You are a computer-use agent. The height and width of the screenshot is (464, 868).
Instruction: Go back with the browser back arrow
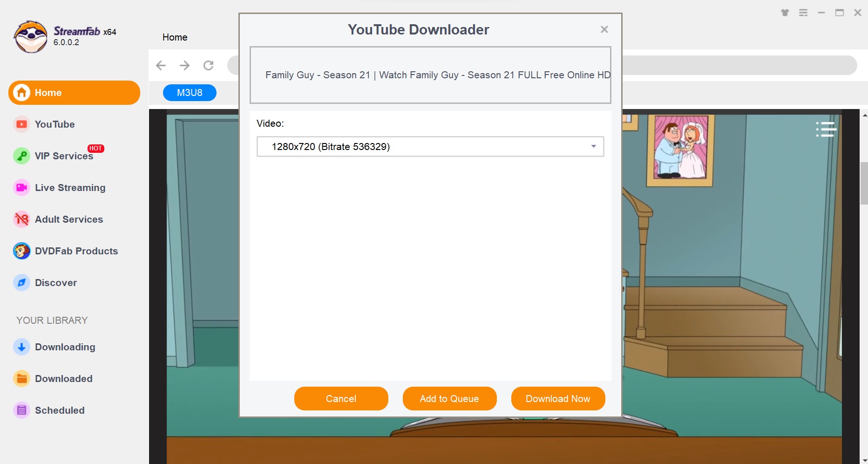point(161,65)
